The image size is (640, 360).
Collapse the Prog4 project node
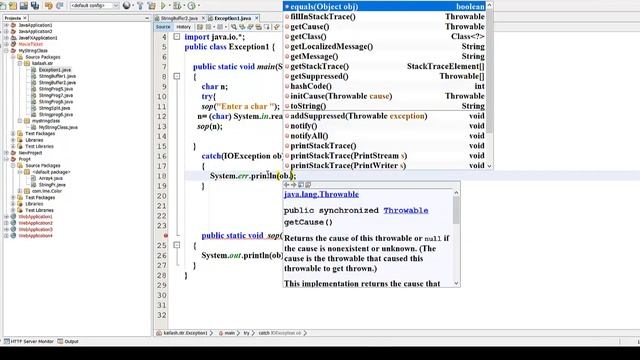click(x=7, y=159)
